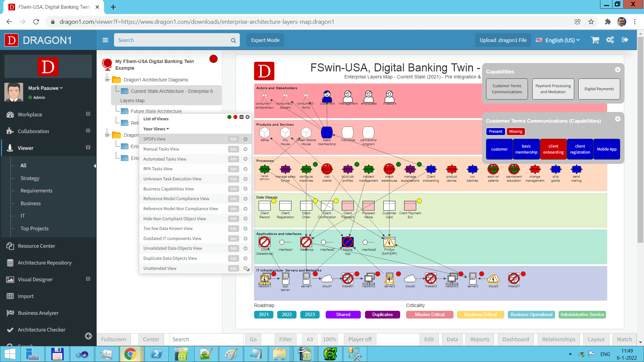Viewport: 644px width, 362px height.
Task: Open the settings gears icon
Action: click(610, 40)
